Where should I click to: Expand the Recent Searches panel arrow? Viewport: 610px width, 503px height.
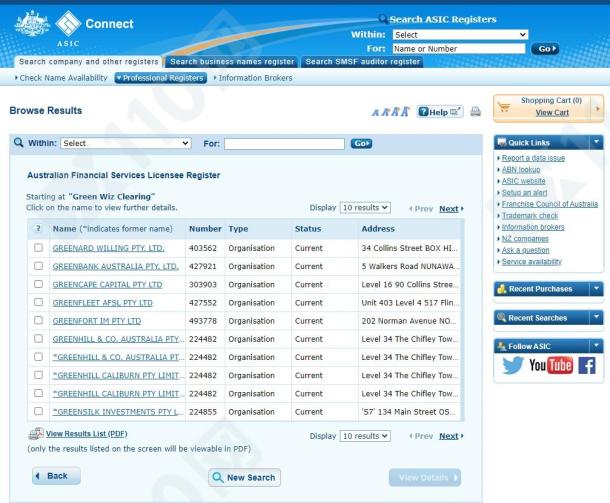(x=596, y=317)
